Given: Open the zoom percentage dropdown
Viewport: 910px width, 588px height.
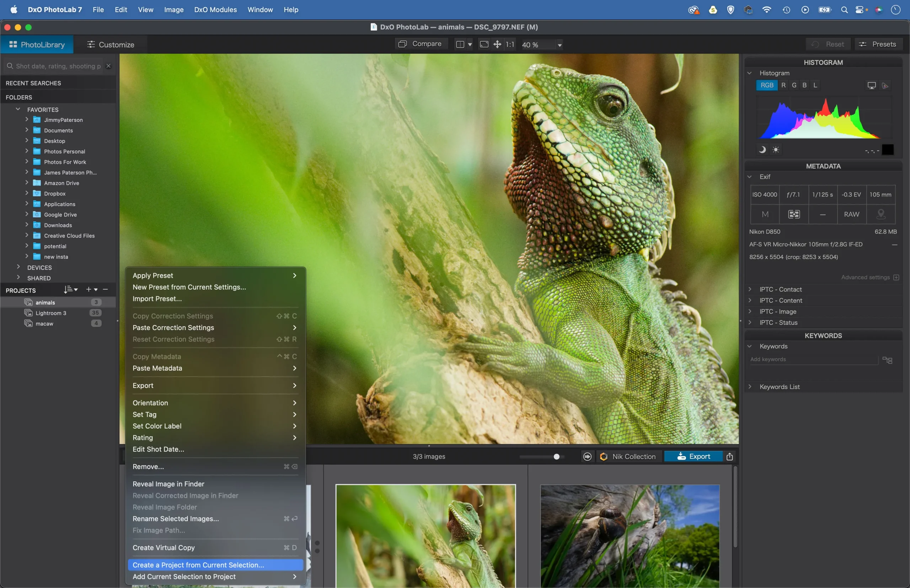Looking at the screenshot, I should click(x=559, y=45).
